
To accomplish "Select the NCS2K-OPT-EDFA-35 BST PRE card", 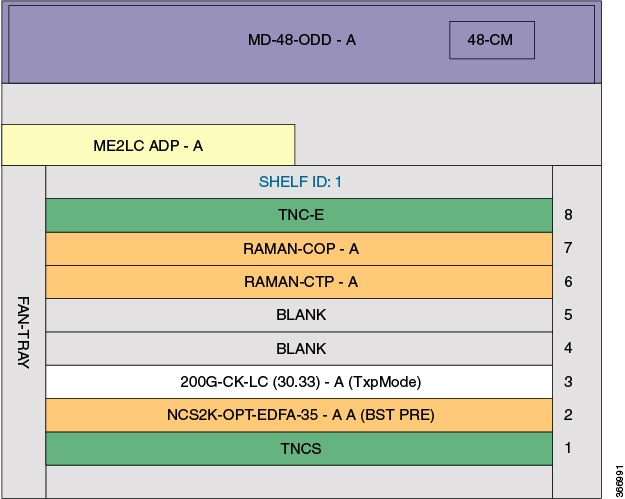I will coord(299,415).
